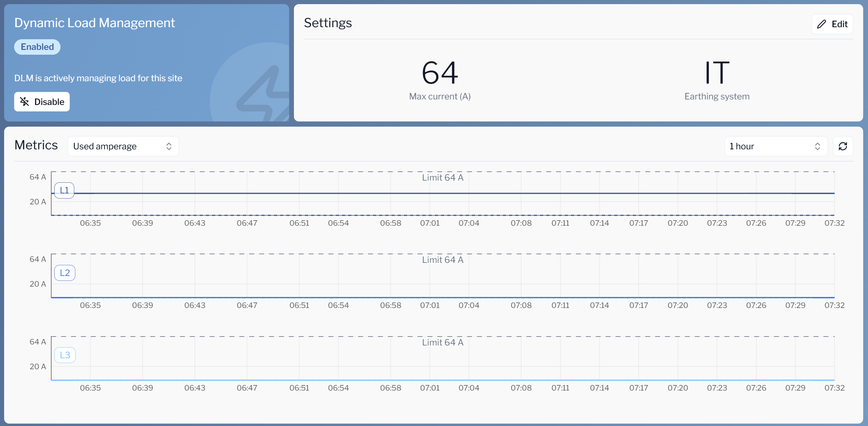Edit the DLM settings
This screenshot has width=868, height=426.
coord(832,24)
